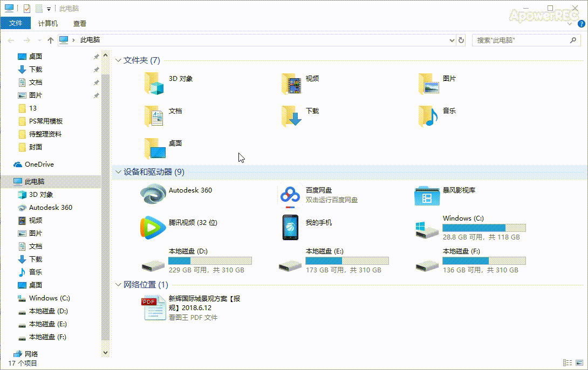Open the 我的手机 phone icon

pyautogui.click(x=290, y=227)
